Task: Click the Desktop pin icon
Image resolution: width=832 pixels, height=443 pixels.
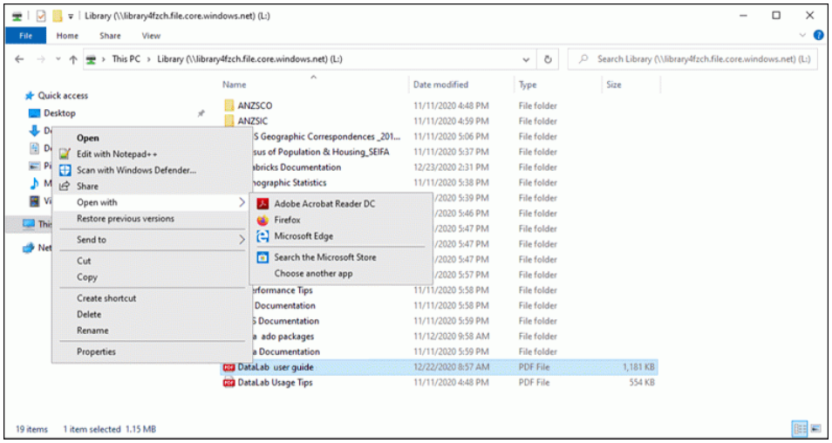Action: click(201, 113)
